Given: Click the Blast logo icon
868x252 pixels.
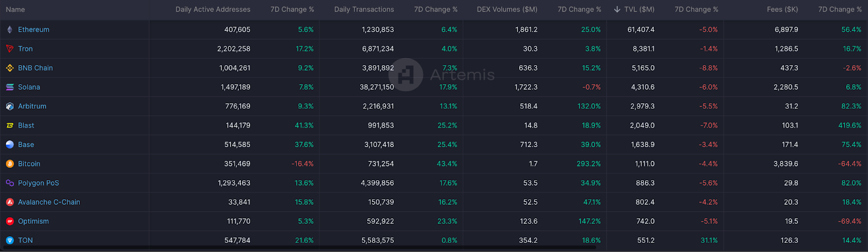Looking at the screenshot, I should (10, 125).
